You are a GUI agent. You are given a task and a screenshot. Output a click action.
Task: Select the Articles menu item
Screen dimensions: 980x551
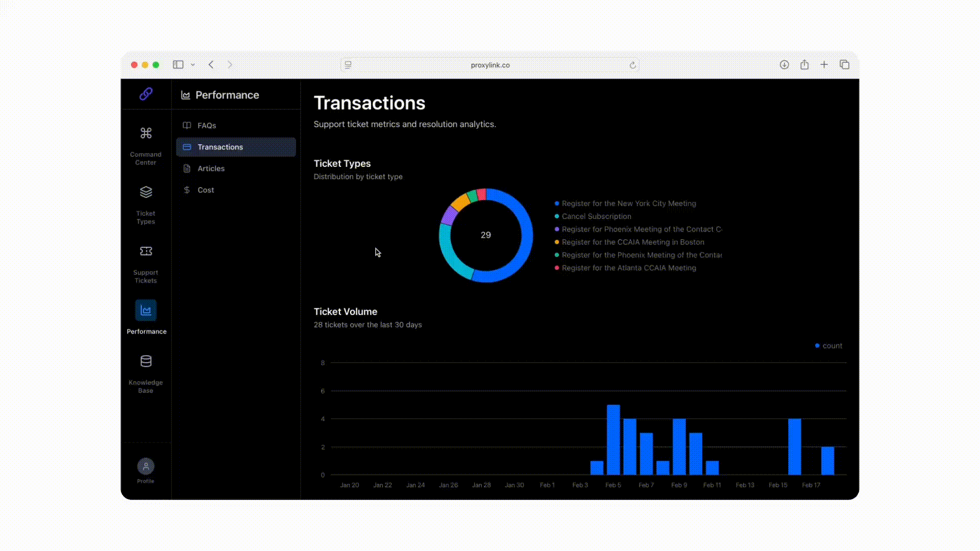click(x=211, y=168)
